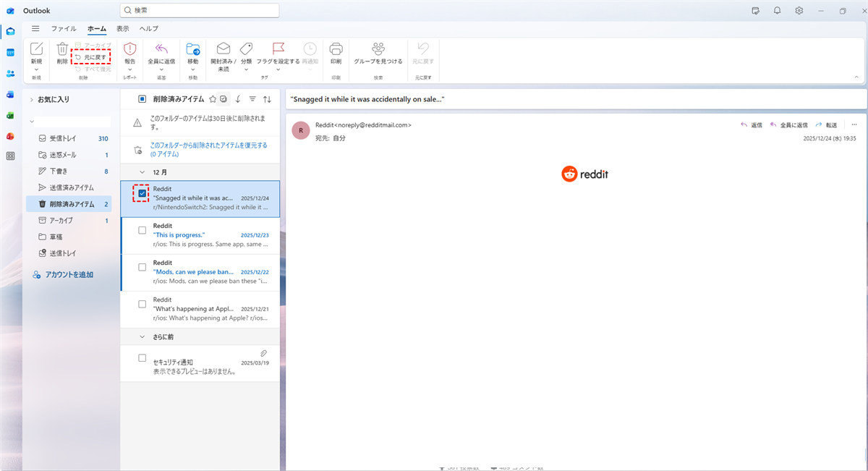Click the 検索 search box
868x471 pixels.
coord(199,11)
